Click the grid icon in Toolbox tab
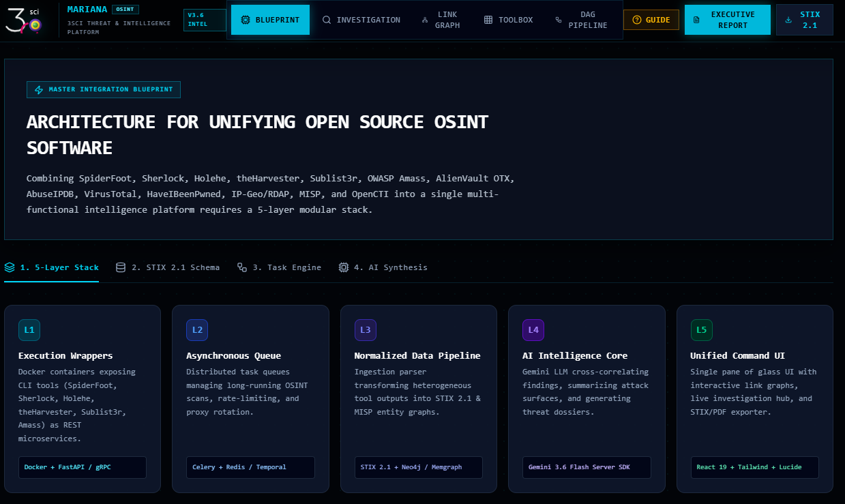Image resolution: width=845 pixels, height=504 pixels. 488,20
